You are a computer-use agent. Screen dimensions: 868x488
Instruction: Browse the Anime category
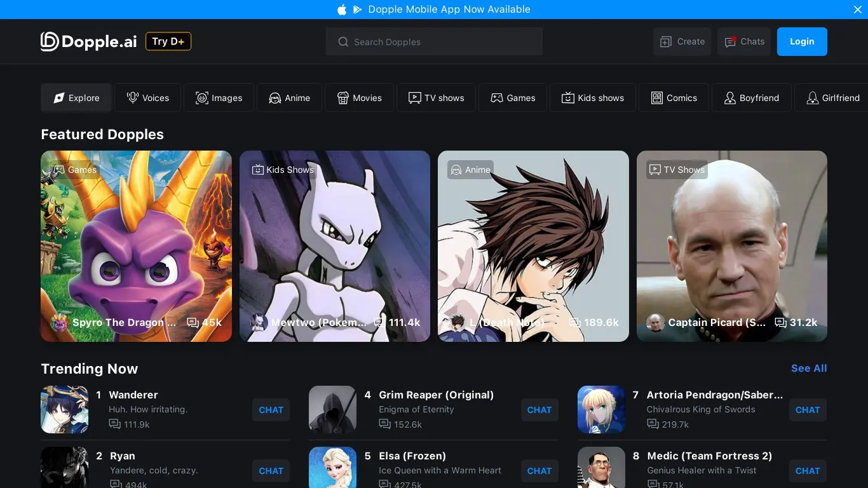pyautogui.click(x=289, y=98)
